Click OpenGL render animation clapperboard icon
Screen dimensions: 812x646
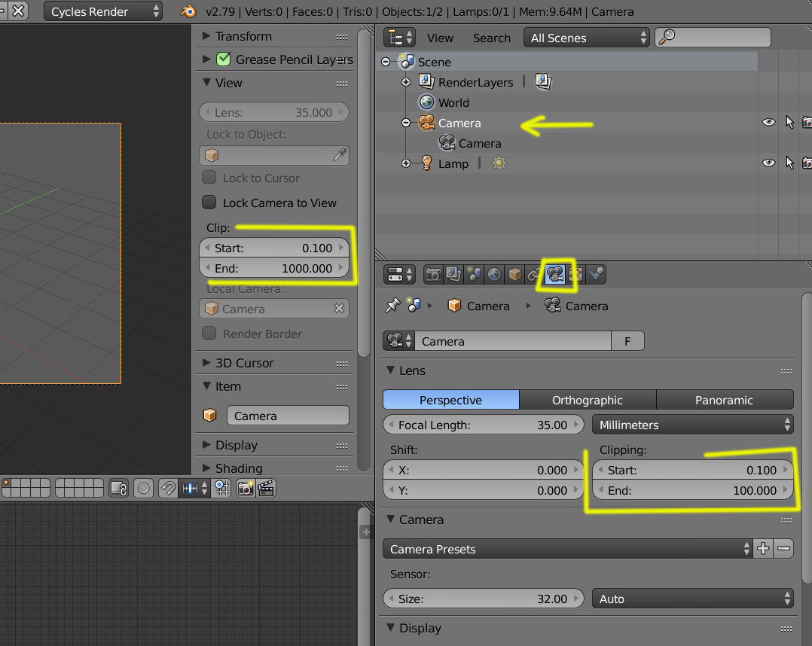coord(266,488)
